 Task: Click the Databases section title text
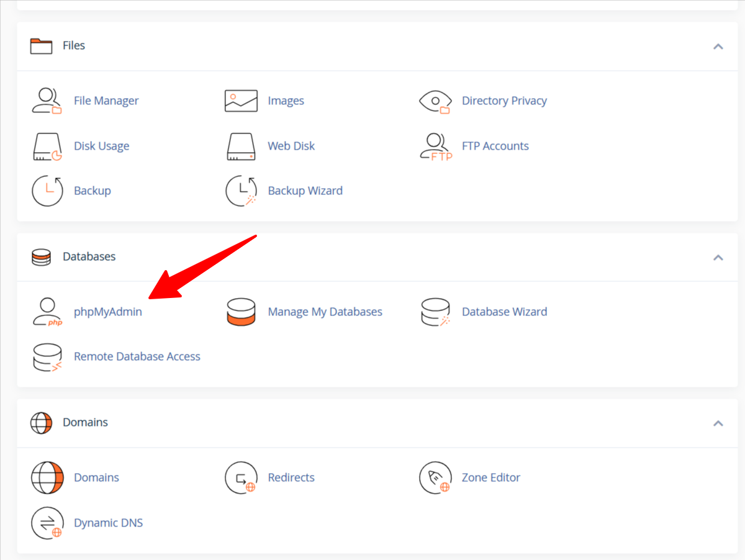click(x=89, y=256)
